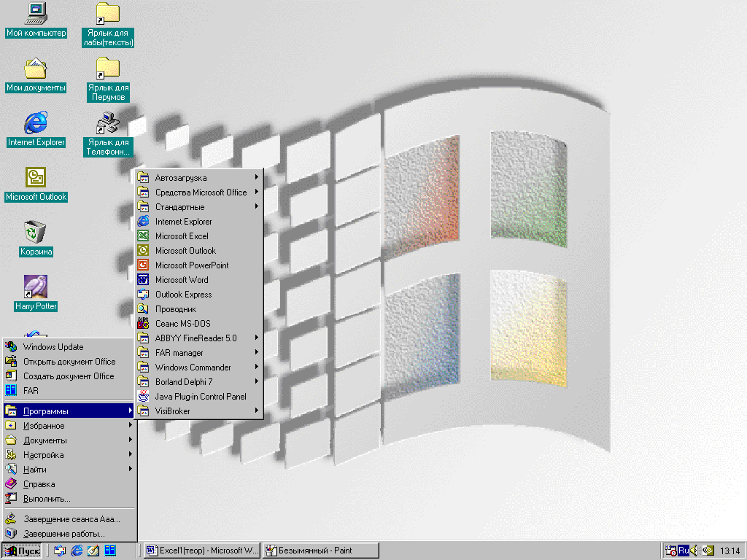Image resolution: width=747 pixels, height=560 pixels.
Task: Open the Мои документы desktop folder icon
Action: (x=36, y=69)
